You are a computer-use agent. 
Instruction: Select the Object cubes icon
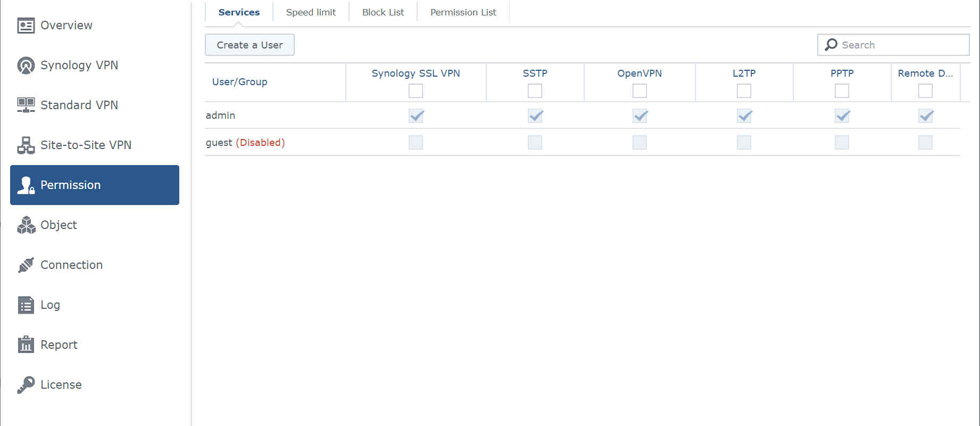[26, 225]
